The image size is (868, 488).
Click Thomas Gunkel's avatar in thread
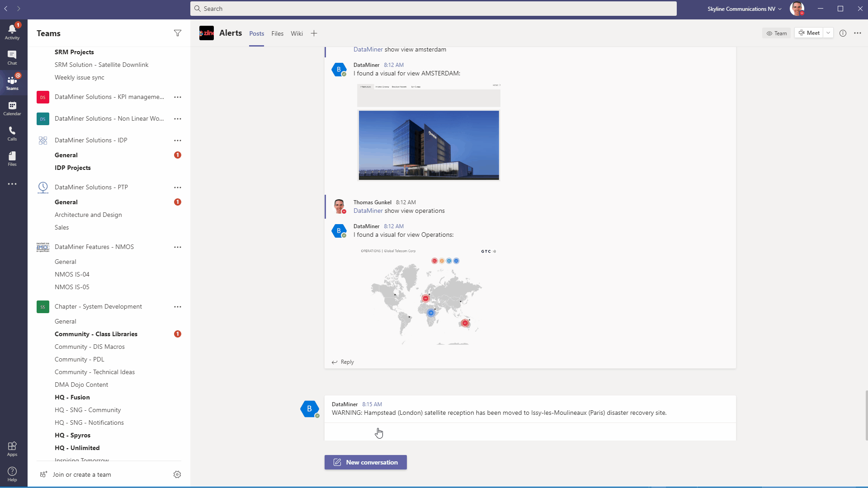click(339, 206)
